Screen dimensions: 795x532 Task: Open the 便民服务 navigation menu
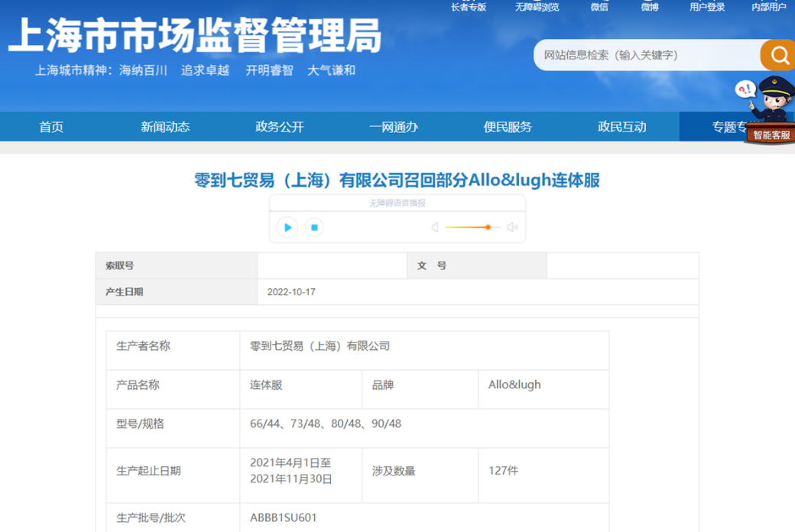click(508, 127)
